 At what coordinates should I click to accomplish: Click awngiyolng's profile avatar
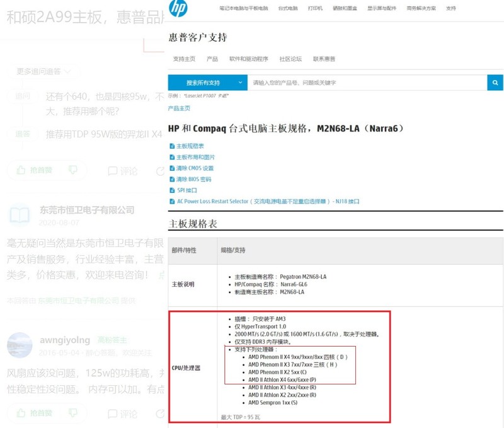(x=20, y=345)
